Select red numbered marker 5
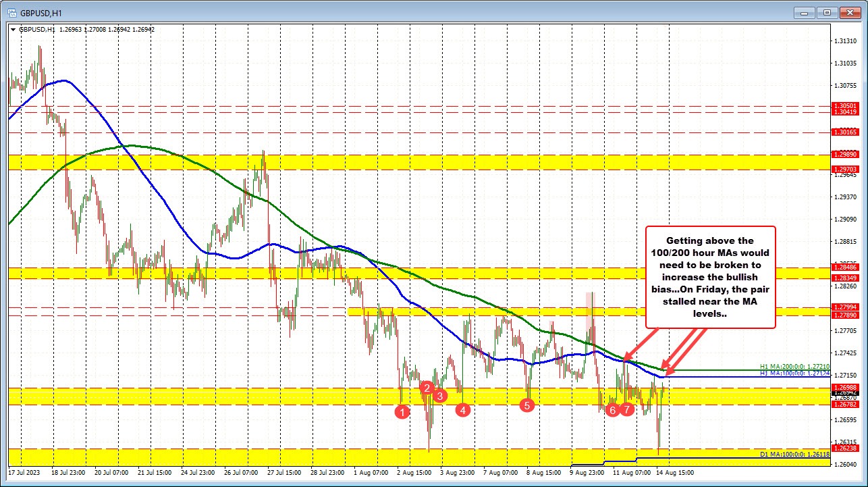The image size is (868, 487). [x=527, y=405]
